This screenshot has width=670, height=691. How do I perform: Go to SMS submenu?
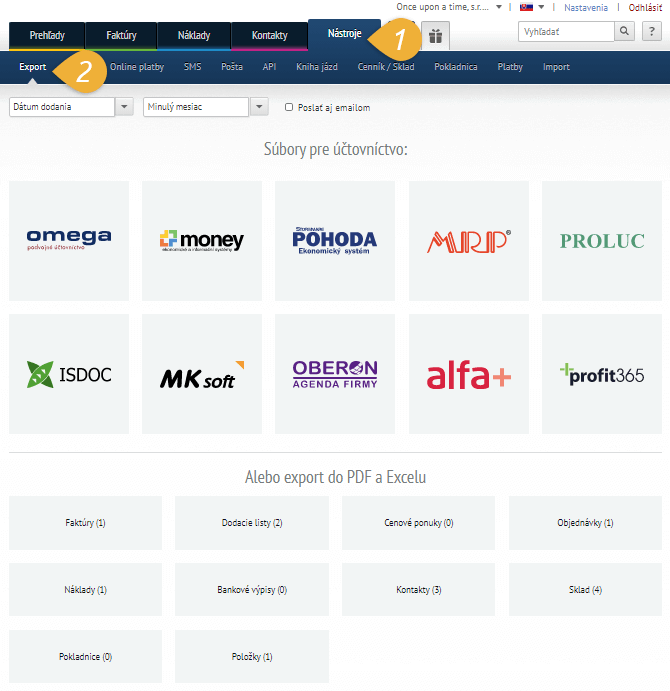coord(193,67)
